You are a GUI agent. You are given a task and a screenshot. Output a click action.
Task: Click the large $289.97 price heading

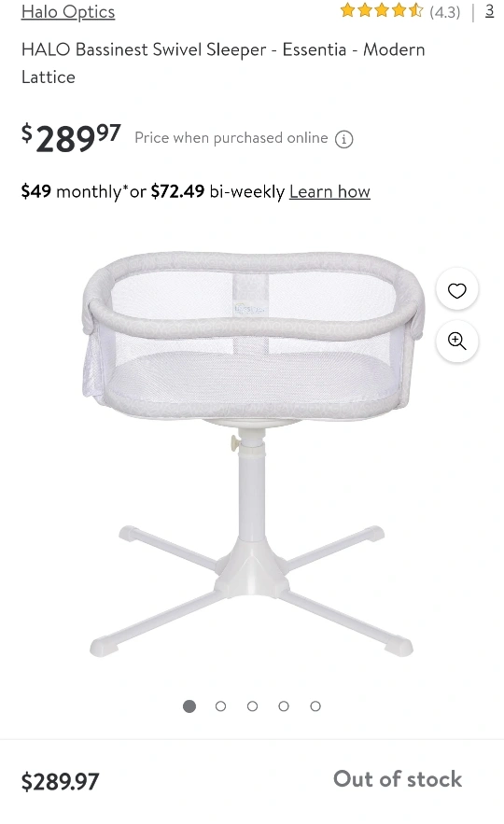[71, 138]
